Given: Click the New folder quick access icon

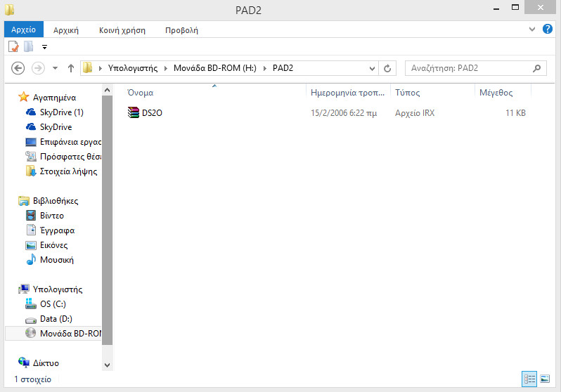Looking at the screenshot, I should tap(29, 46).
